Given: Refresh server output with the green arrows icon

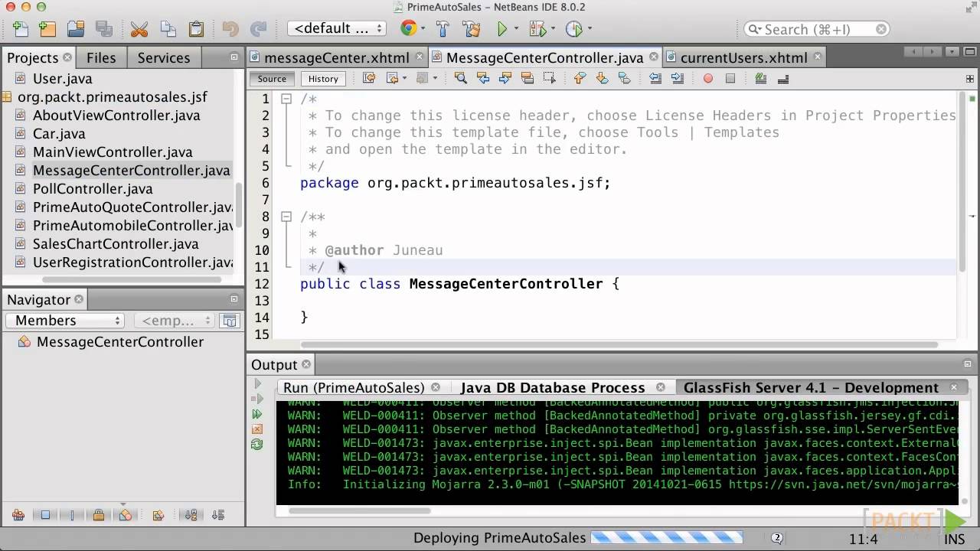Looking at the screenshot, I should point(257,445).
